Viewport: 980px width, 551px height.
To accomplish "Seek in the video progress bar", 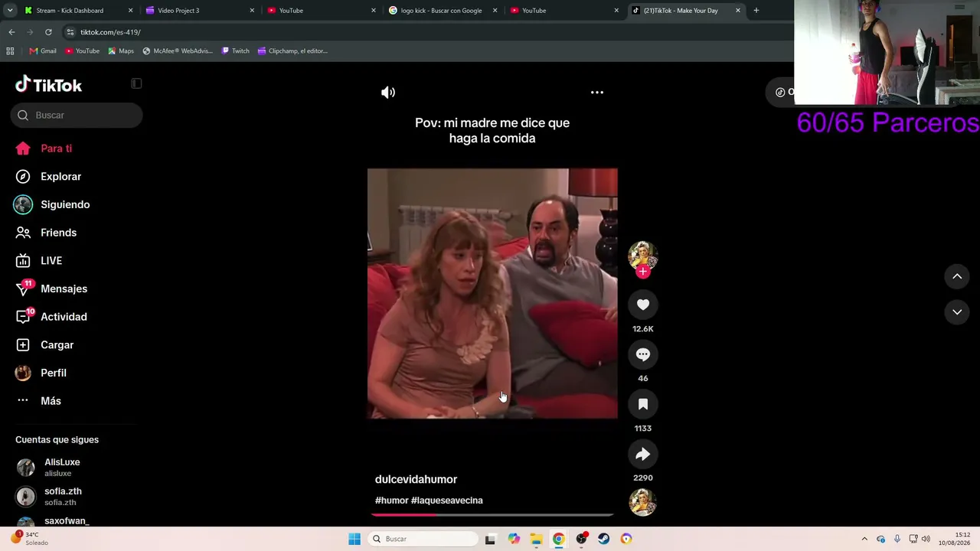I will 492,515.
